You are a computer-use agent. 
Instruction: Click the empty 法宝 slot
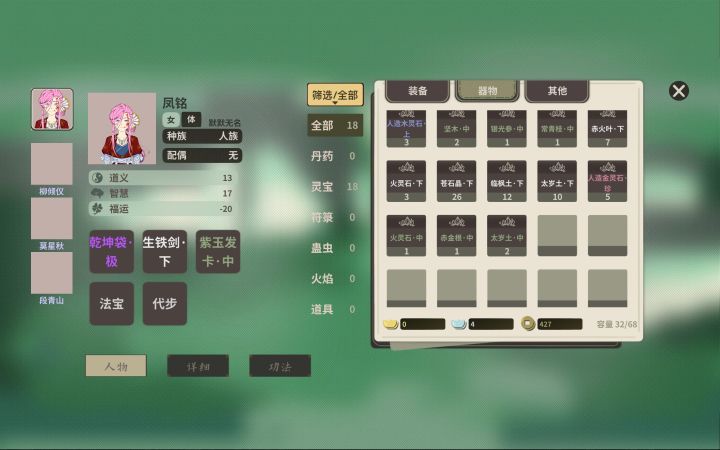point(112,304)
